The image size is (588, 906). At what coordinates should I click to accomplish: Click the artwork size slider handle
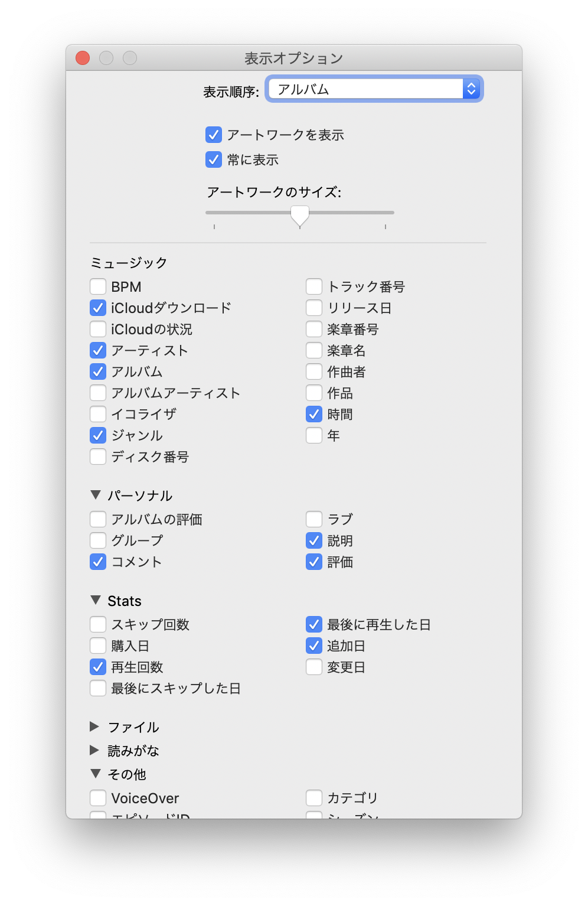[300, 215]
